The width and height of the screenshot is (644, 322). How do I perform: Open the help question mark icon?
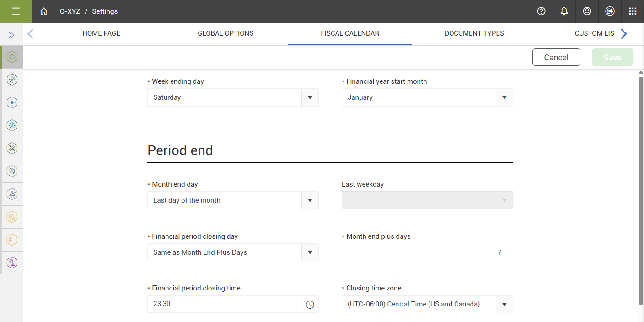click(x=542, y=11)
